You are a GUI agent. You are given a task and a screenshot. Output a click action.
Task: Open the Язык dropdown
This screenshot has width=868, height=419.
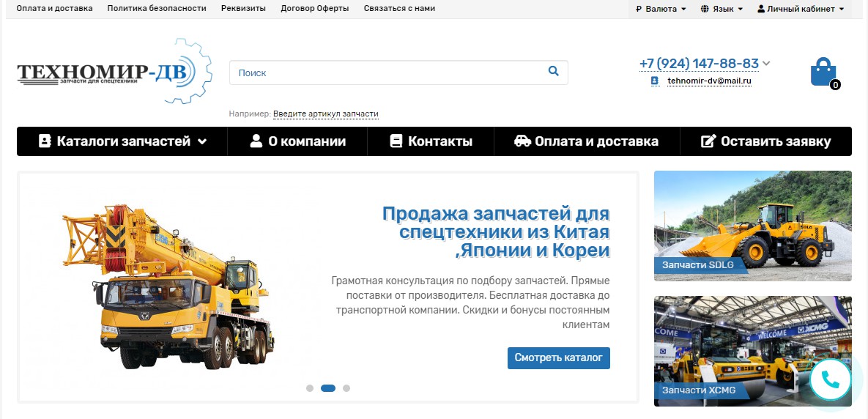point(722,9)
